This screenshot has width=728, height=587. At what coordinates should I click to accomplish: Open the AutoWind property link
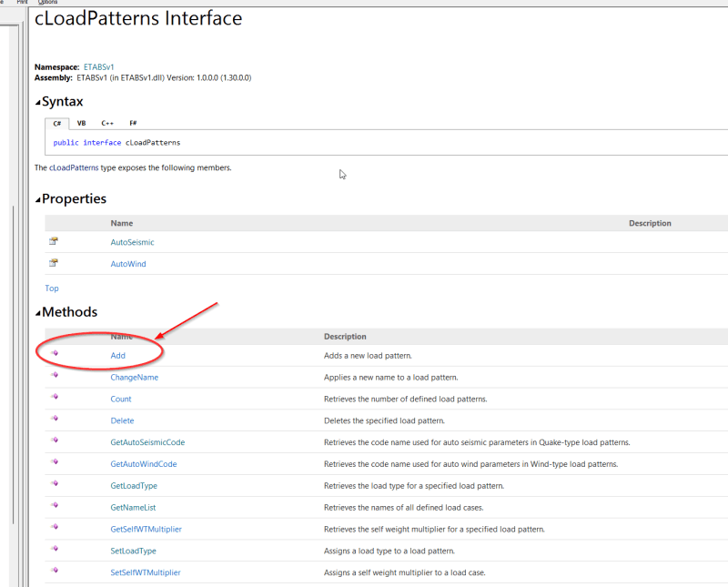click(x=128, y=264)
